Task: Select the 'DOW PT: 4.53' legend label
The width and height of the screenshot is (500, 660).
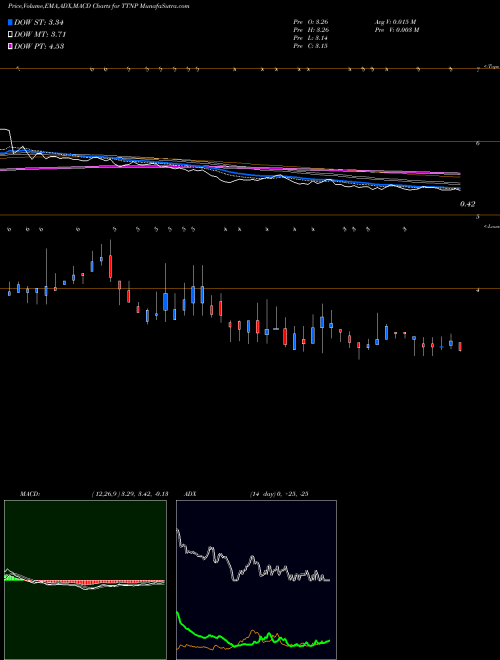Action: click(x=39, y=46)
